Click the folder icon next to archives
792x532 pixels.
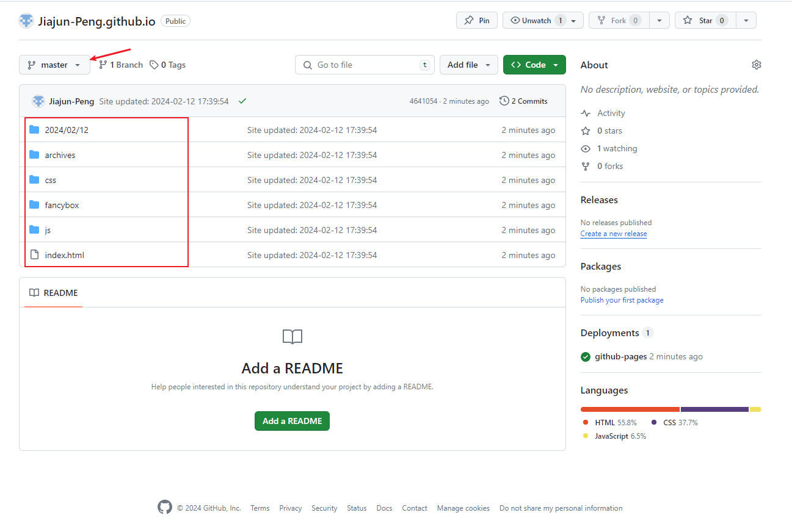(x=34, y=155)
